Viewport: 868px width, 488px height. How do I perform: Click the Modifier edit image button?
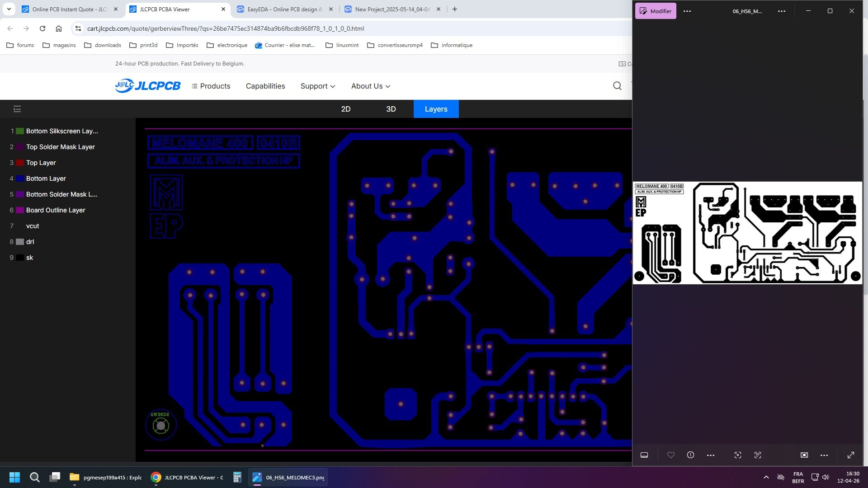[x=656, y=11]
